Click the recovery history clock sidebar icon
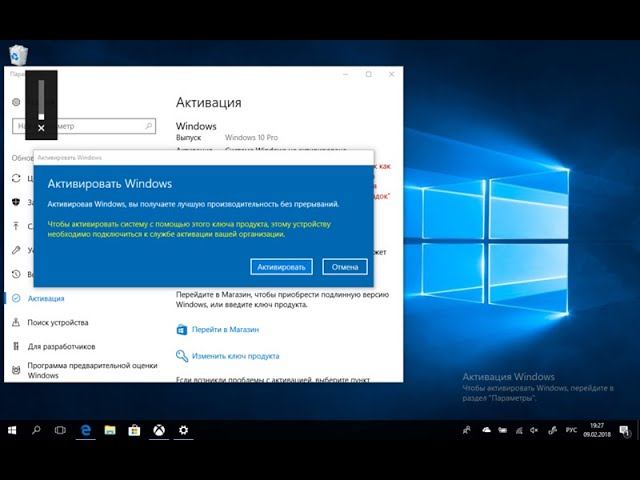This screenshot has height=480, width=640. 16,274
